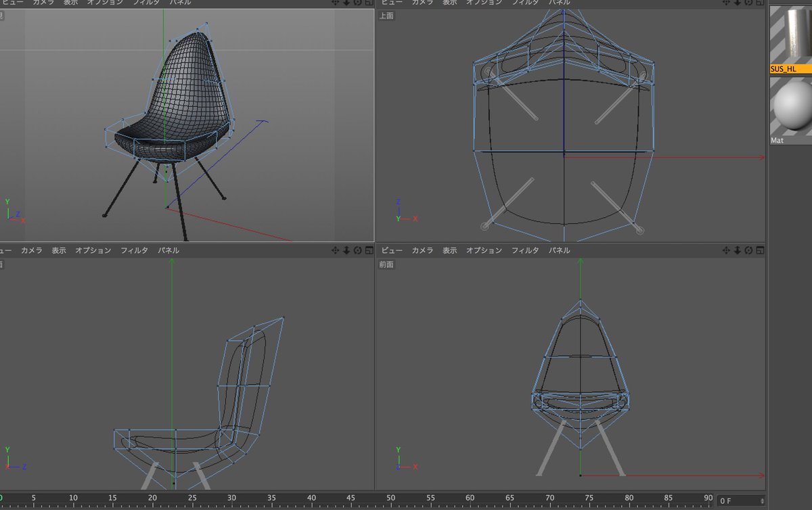Open カメラ menu in the bottom-left side viewport
Screen dimensions: 812x510
point(31,250)
